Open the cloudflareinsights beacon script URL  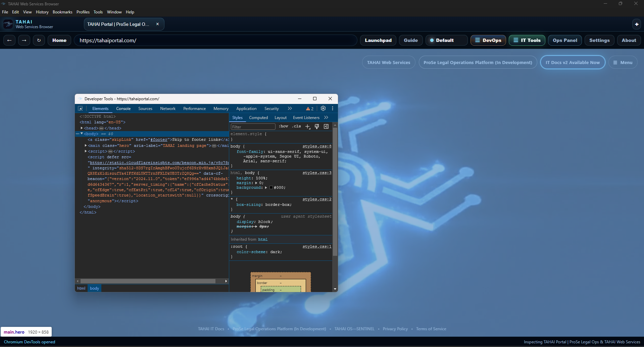pyautogui.click(x=159, y=163)
